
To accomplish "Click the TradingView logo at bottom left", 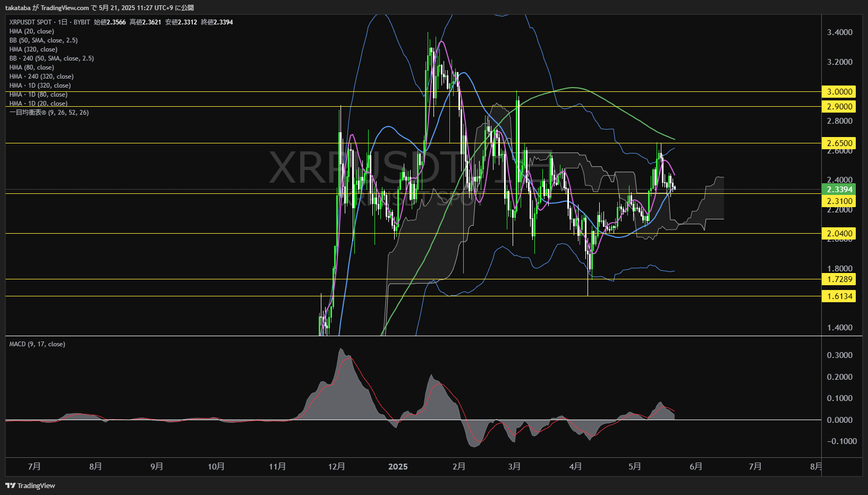I will click(x=30, y=485).
